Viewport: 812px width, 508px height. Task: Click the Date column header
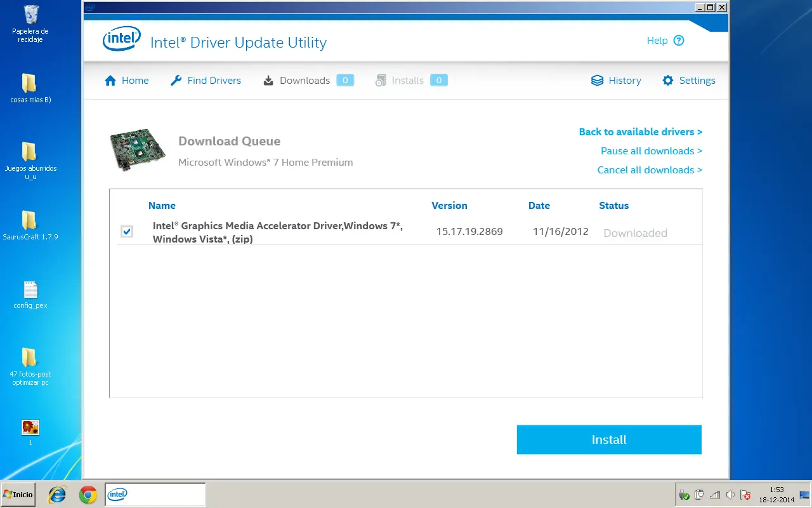tap(539, 206)
